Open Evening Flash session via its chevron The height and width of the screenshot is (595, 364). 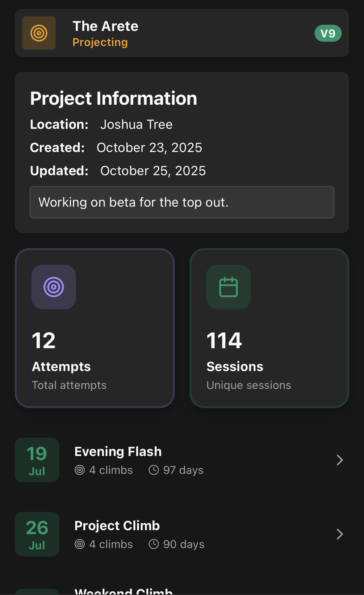point(340,460)
